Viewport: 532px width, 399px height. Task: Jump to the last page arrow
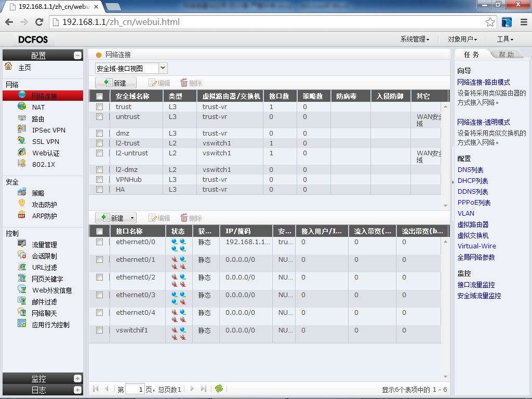point(204,389)
